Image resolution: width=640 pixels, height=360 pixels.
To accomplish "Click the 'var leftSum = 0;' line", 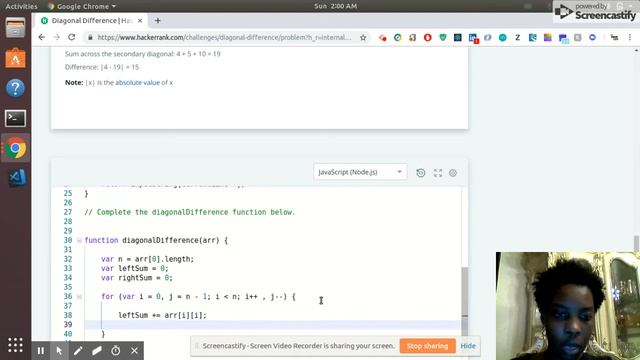I will point(135,268).
